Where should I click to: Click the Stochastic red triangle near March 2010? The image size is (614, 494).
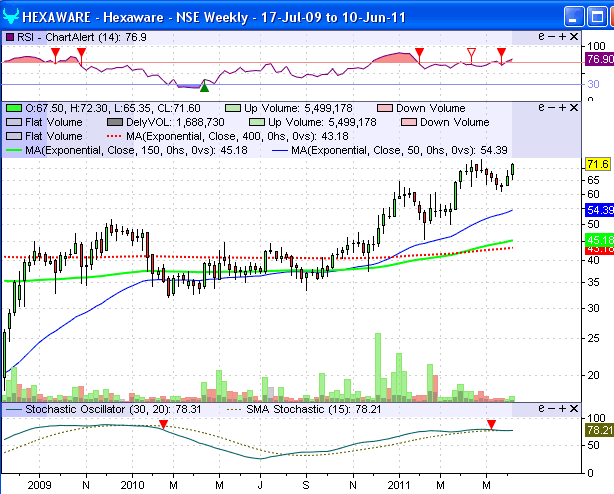click(x=163, y=424)
